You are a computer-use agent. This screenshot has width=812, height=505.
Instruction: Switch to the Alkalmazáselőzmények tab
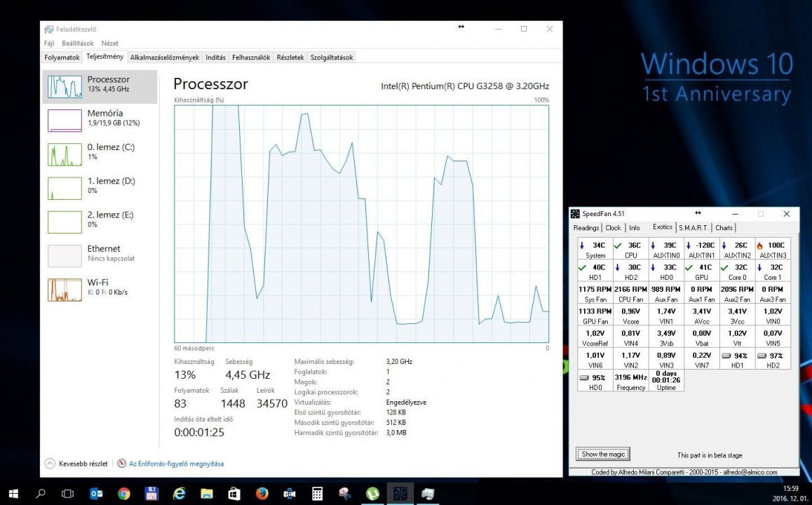pyautogui.click(x=165, y=58)
